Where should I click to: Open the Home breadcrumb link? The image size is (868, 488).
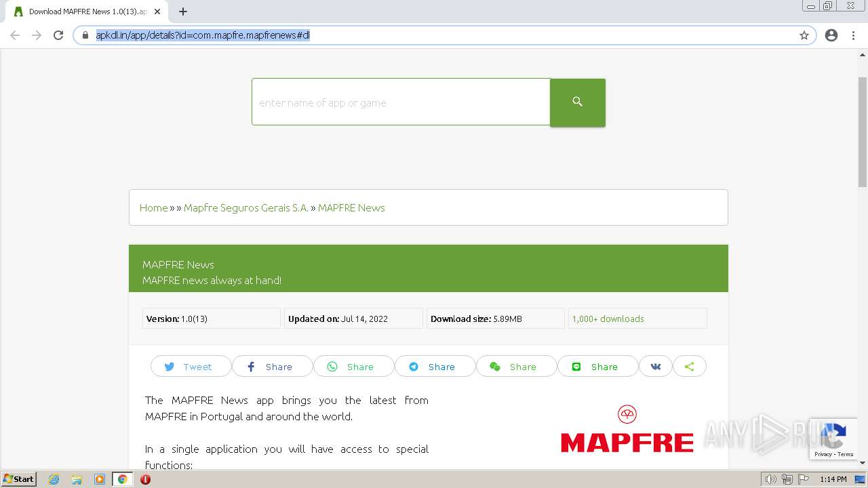[x=153, y=207]
